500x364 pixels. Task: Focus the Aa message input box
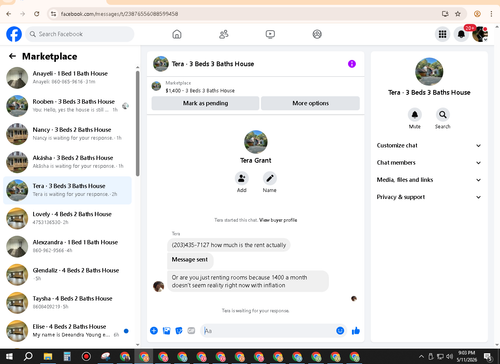269,331
